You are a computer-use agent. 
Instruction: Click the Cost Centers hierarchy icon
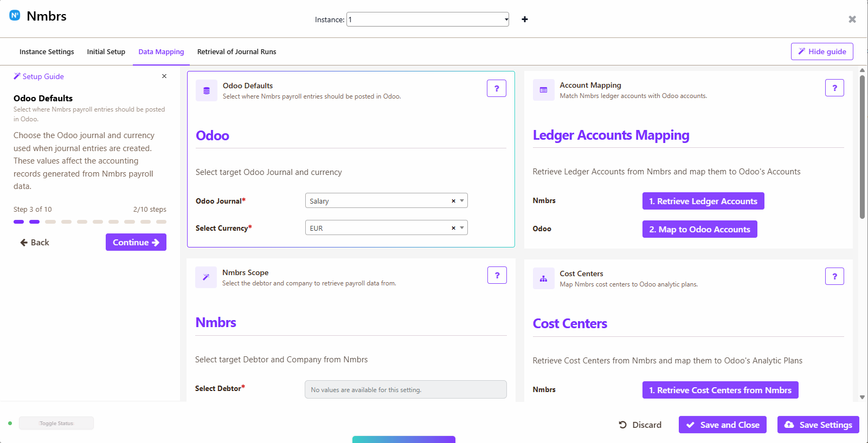(543, 278)
